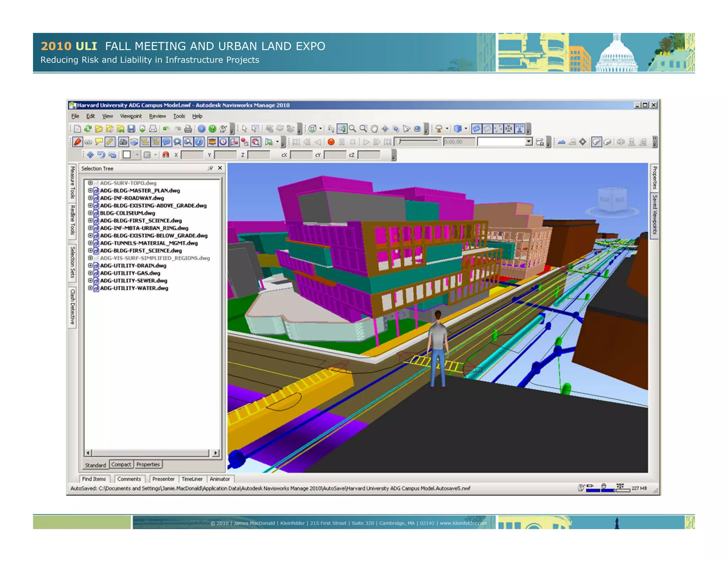Click the Print toolbar icon
The width and height of the screenshot is (728, 562).
(188, 129)
